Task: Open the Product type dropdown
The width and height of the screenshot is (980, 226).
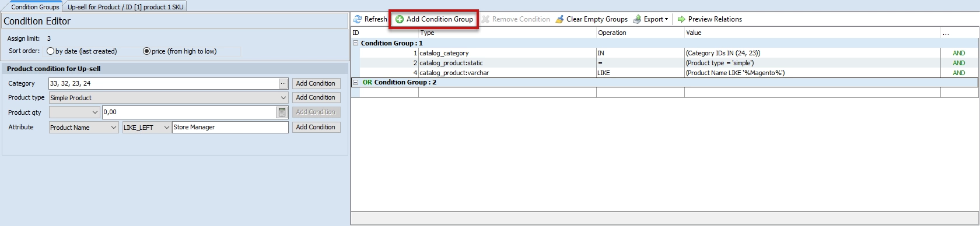Action: point(169,98)
